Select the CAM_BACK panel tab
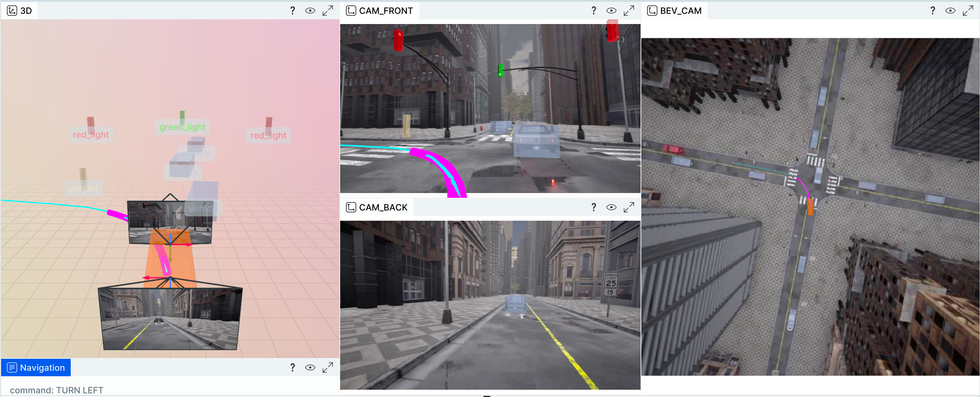Viewport: 980px width, 397px height. point(377,207)
